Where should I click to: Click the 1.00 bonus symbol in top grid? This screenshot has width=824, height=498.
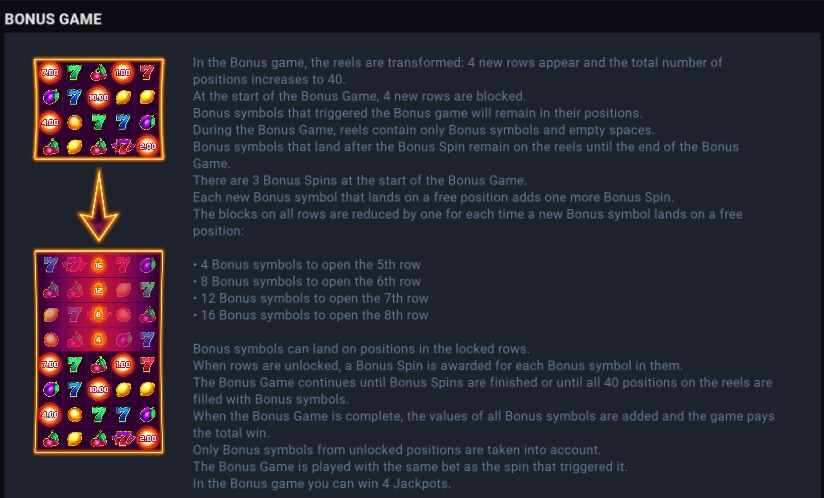click(x=123, y=72)
